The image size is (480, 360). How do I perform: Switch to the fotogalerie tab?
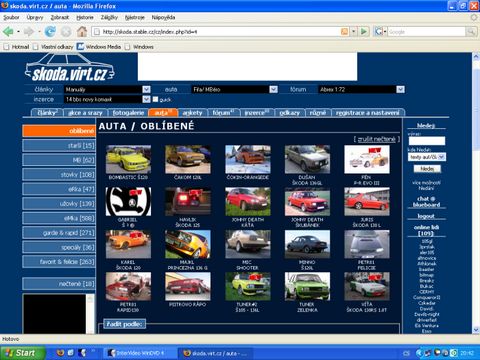[x=128, y=113]
